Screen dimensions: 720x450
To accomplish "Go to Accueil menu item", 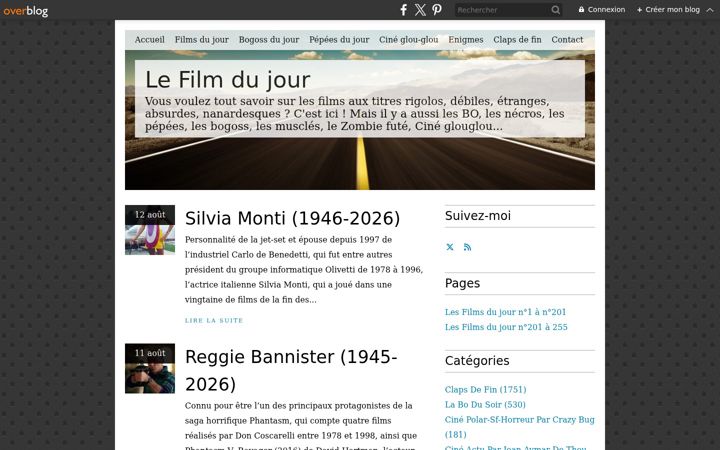I will coord(150,39).
